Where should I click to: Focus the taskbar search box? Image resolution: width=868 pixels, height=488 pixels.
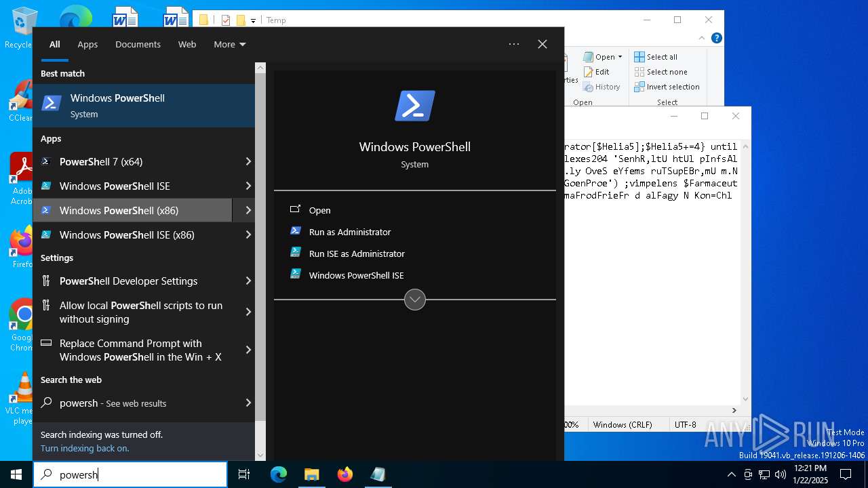tap(130, 474)
